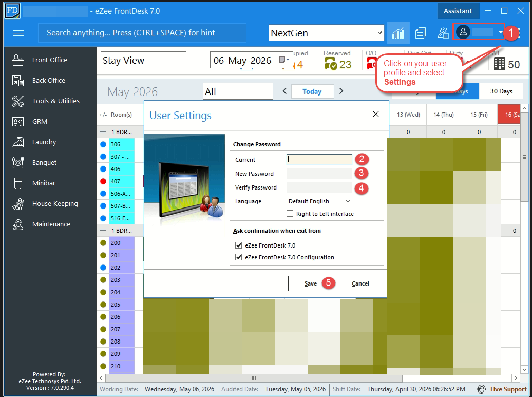
Task: Save the user settings
Action: [x=311, y=283]
